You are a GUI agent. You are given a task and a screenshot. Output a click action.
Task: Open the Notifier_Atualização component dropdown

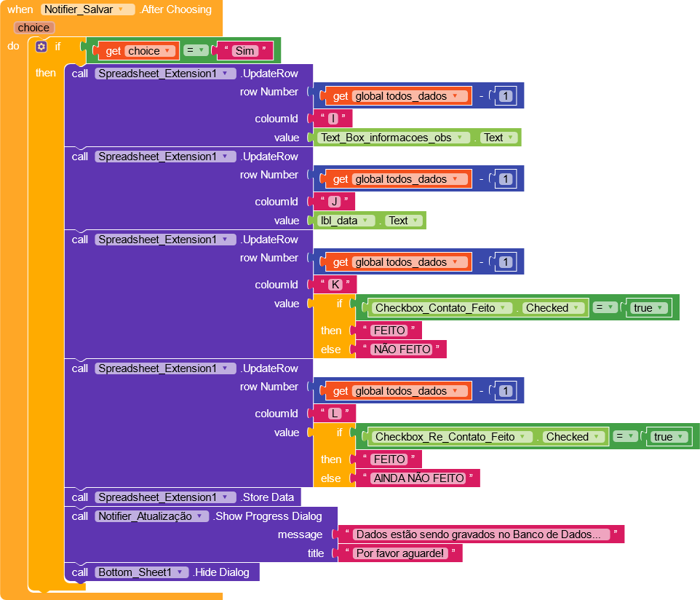152,516
